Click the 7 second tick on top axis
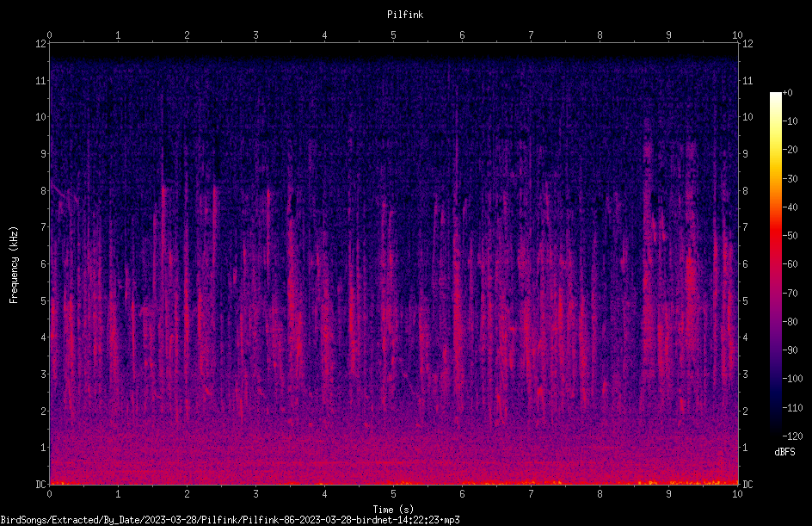 pyautogui.click(x=531, y=34)
